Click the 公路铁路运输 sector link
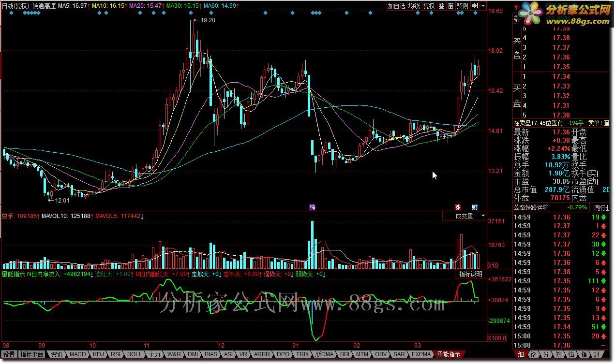The width and height of the screenshot is (615, 364). (531, 207)
